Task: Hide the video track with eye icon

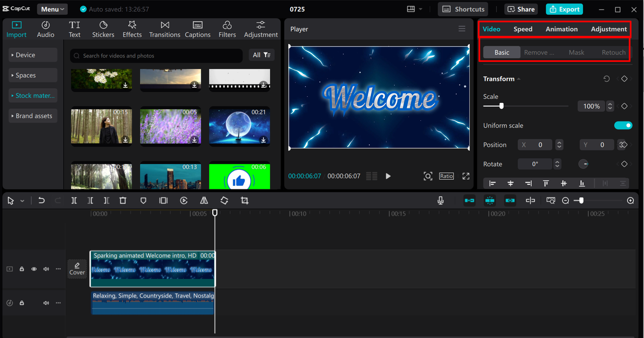Action: 34,269
